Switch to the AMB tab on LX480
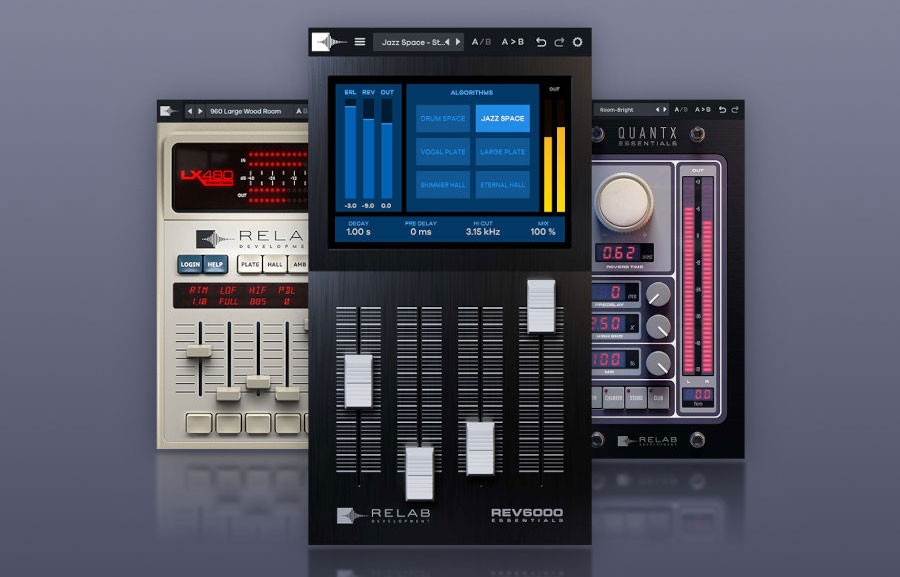This screenshot has width=900, height=577. [300, 264]
